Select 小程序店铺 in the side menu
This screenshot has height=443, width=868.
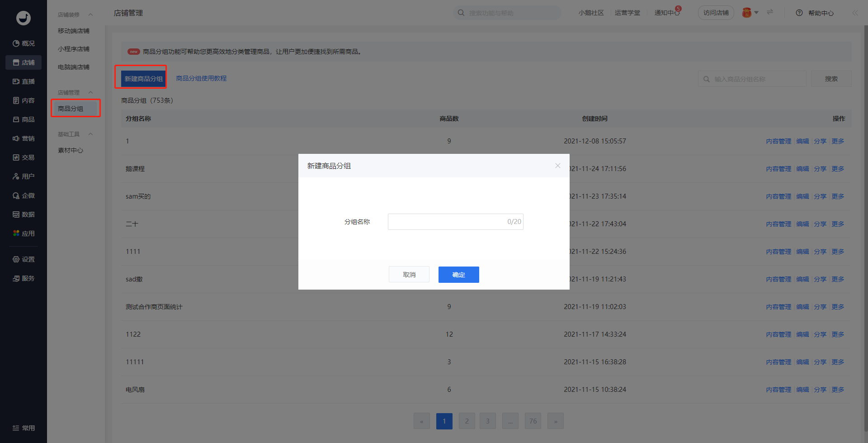[74, 49]
